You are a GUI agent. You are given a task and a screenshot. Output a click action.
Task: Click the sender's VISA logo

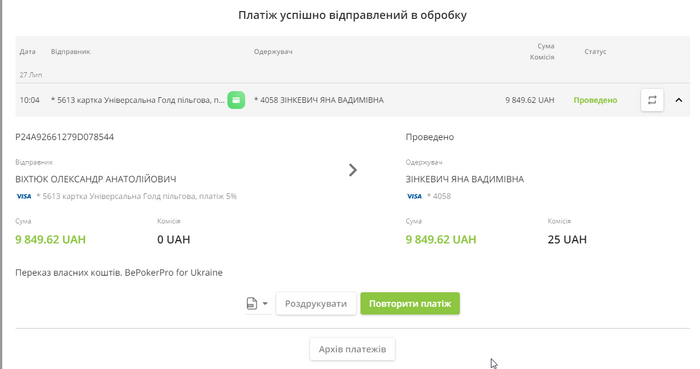tap(24, 196)
